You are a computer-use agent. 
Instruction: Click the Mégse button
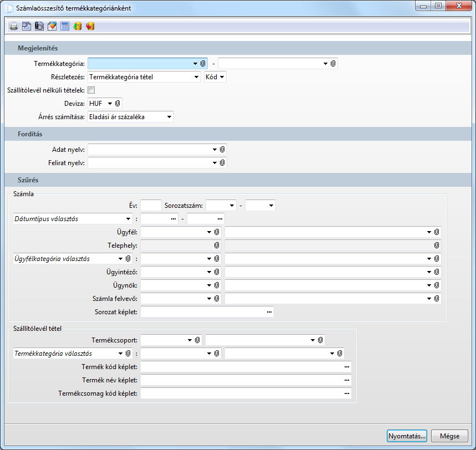point(449,436)
